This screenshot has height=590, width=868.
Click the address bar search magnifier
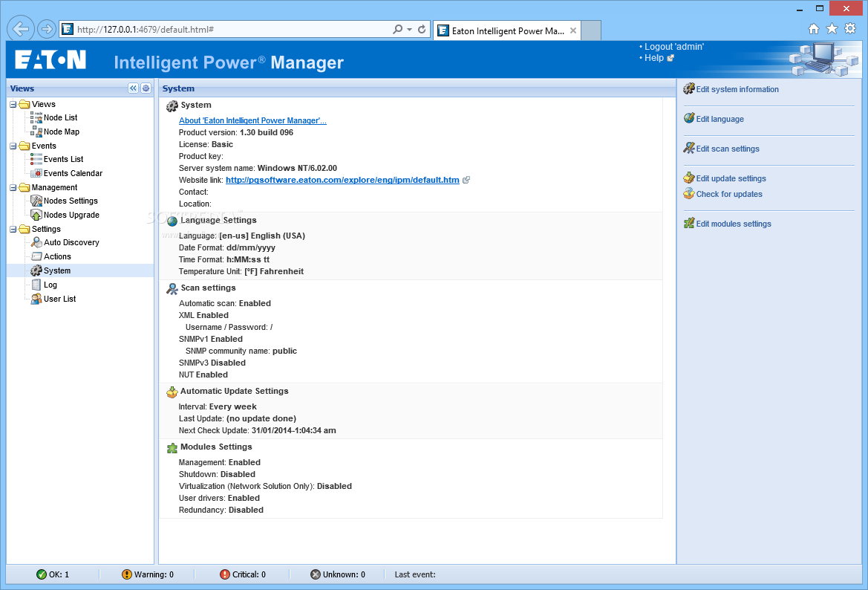point(397,30)
